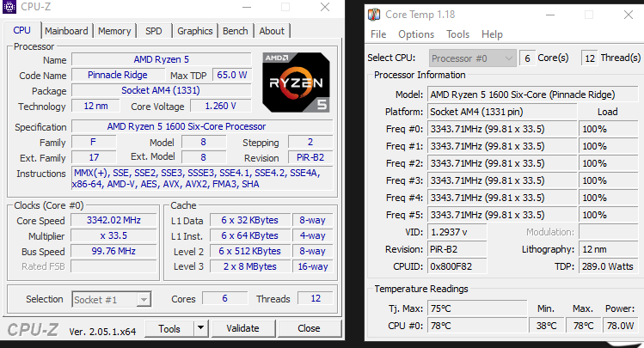Click the Core Voltage value 1.260 V
The width and height of the screenshot is (644, 348).
pyautogui.click(x=221, y=106)
